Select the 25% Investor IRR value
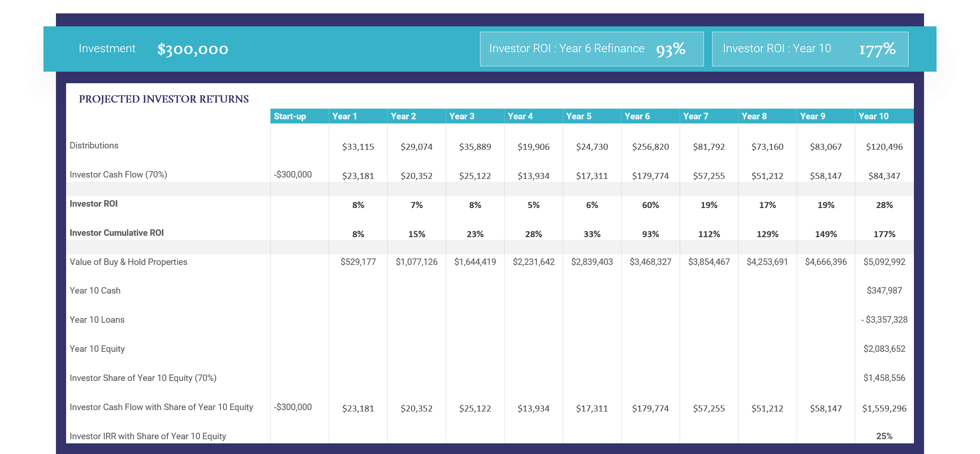The width and height of the screenshot is (980, 454). (x=884, y=436)
